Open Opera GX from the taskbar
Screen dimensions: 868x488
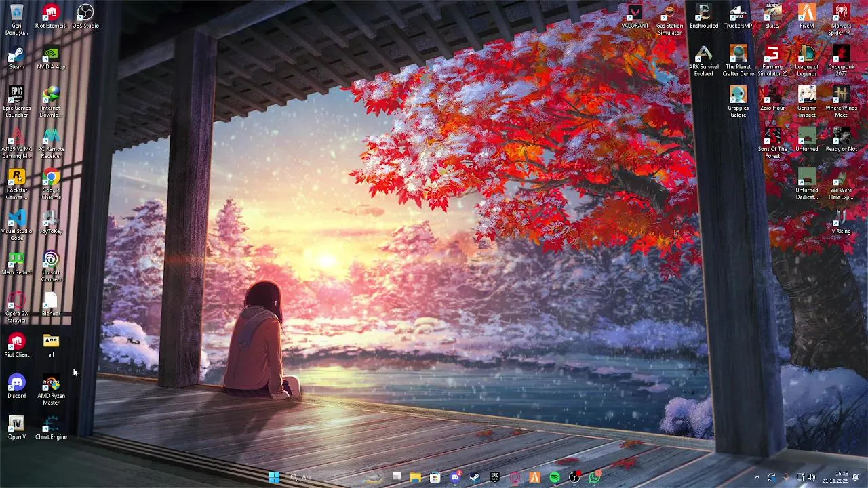(x=515, y=477)
